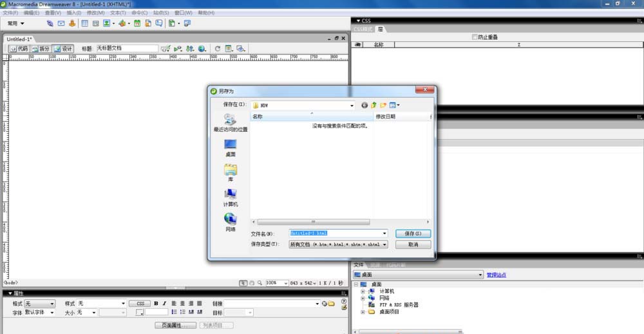Click the 管理站点 link
This screenshot has height=334, width=644.
[x=496, y=275]
